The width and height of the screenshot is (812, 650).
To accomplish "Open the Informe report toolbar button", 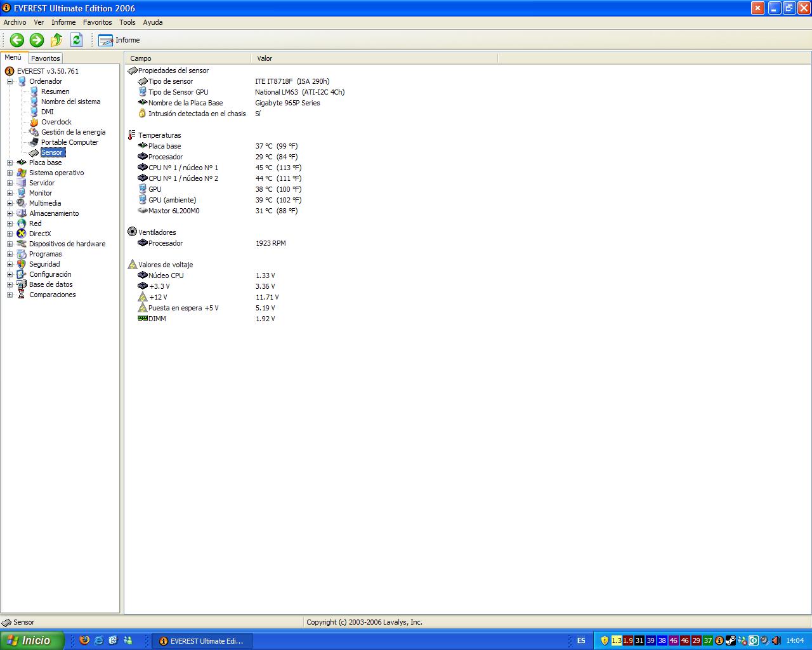I will [119, 40].
